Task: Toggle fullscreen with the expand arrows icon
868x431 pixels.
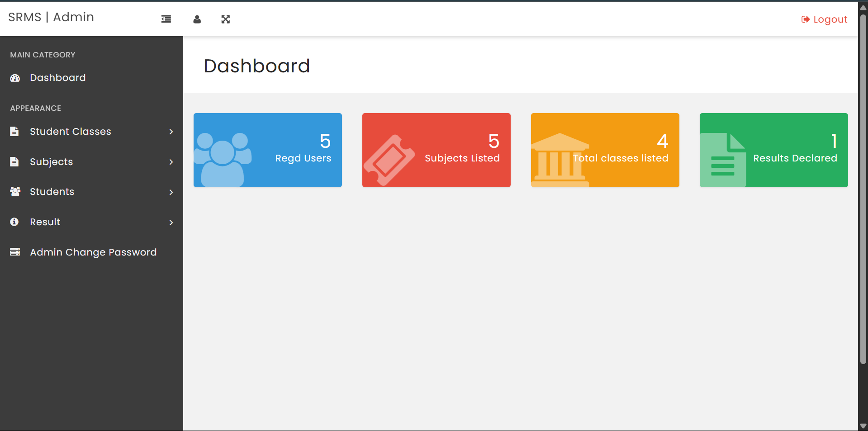Action: 226,19
